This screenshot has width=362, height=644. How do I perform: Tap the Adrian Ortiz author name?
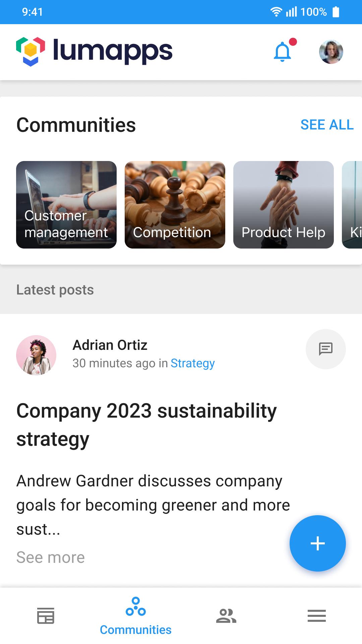point(110,345)
